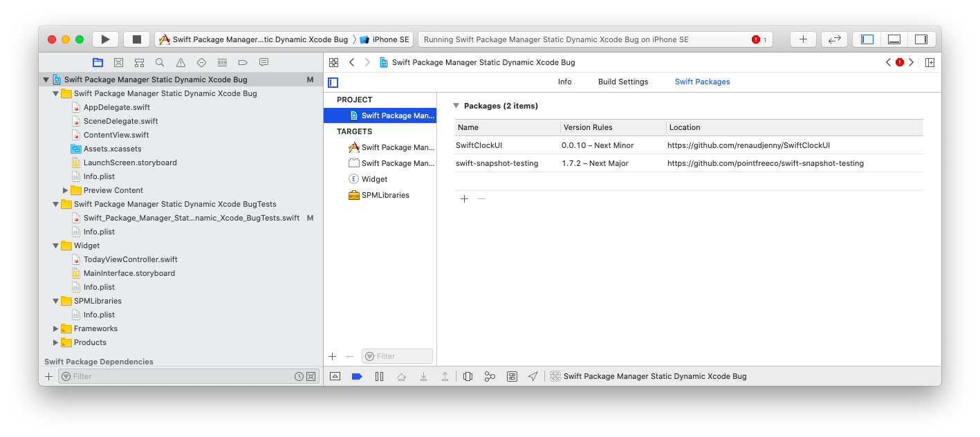
Task: Select the Project navigator folder icon
Action: 98,62
